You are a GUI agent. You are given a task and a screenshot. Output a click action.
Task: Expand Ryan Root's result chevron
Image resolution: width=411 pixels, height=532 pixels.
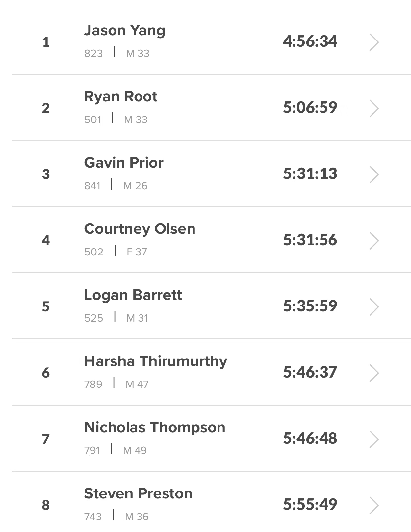[374, 108]
